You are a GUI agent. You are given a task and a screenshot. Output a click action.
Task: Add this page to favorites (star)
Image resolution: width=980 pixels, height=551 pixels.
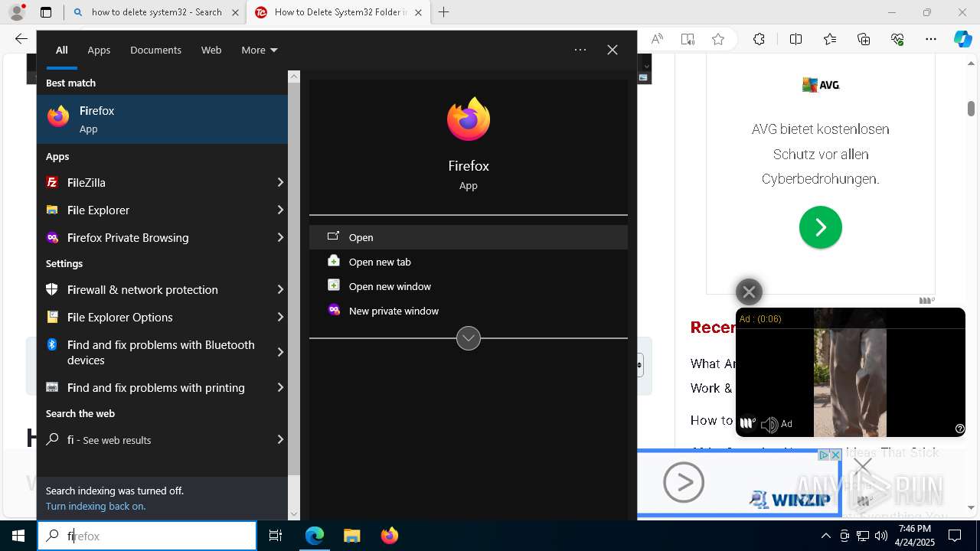coord(717,39)
